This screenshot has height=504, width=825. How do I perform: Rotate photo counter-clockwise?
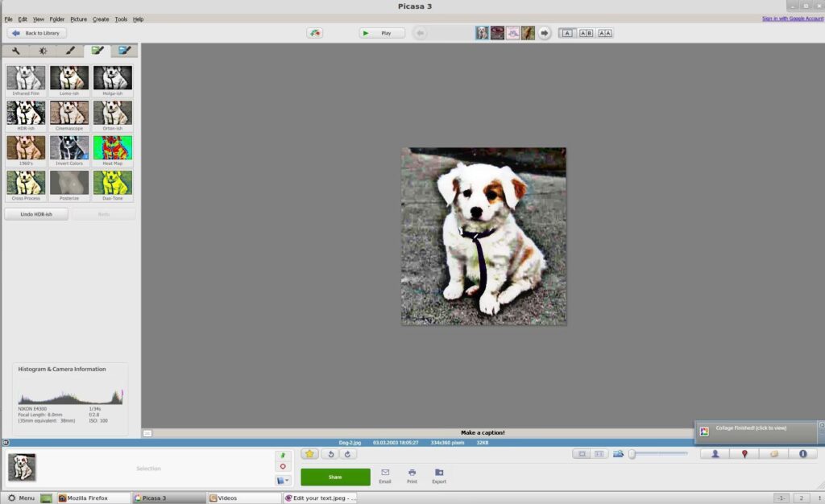coord(330,454)
